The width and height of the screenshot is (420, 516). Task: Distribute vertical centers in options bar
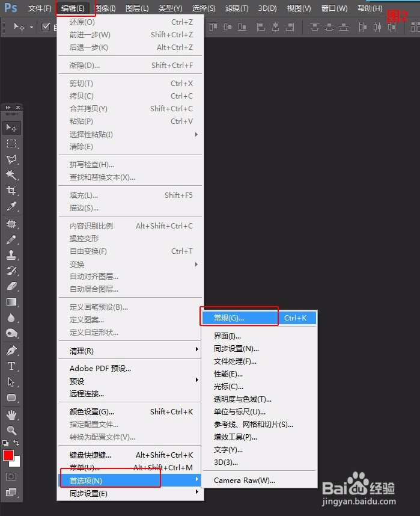click(329, 27)
